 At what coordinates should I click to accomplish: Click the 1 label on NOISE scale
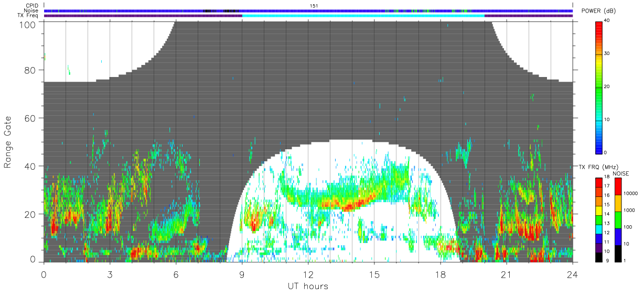[x=625, y=261]
